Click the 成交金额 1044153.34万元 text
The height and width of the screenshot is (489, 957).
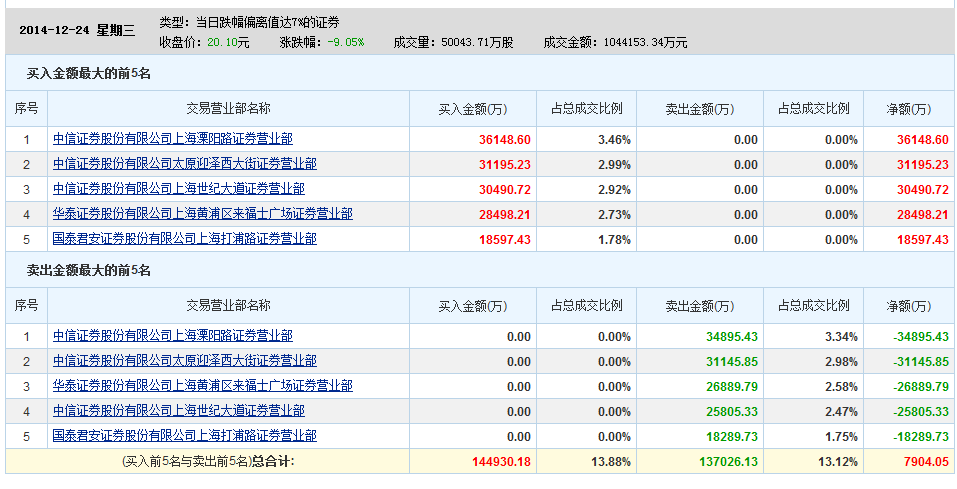(615, 42)
